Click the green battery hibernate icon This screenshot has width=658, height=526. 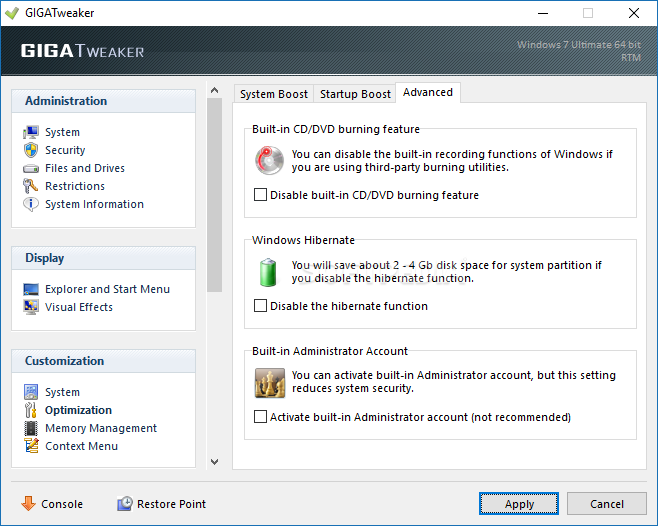pos(268,272)
